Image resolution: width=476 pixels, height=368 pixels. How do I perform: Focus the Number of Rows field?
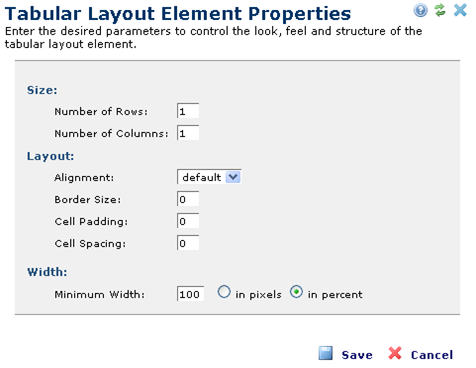188,111
